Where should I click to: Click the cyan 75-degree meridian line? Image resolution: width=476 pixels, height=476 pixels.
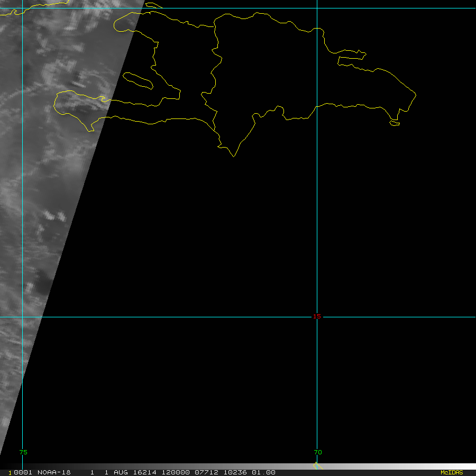pyautogui.click(x=22, y=238)
